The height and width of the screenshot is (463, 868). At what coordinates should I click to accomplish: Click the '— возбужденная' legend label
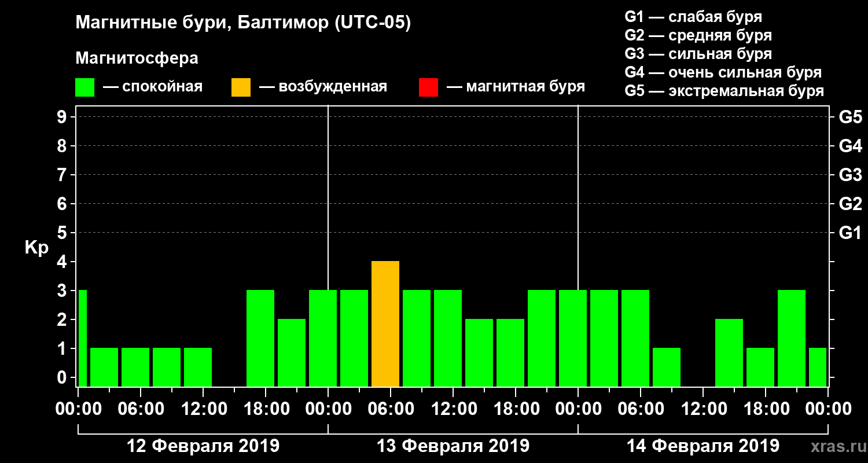pos(323,87)
